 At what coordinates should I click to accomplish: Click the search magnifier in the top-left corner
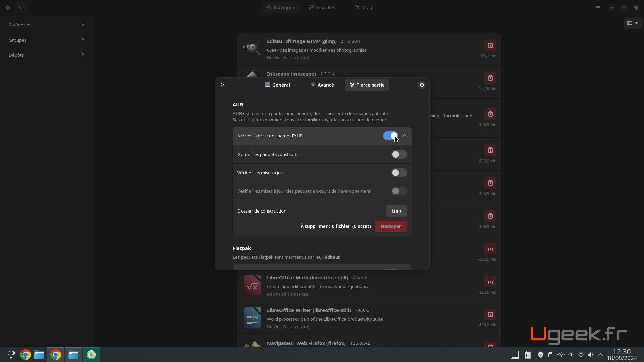[21, 7]
